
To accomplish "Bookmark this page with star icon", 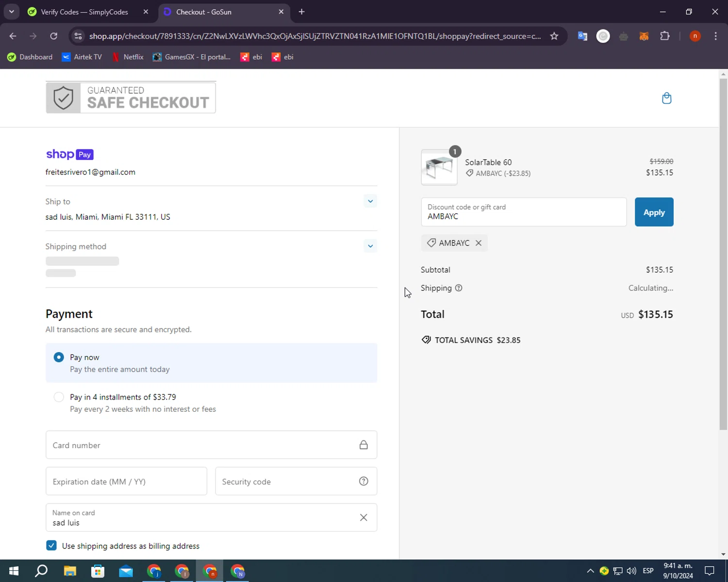I will 554,36.
